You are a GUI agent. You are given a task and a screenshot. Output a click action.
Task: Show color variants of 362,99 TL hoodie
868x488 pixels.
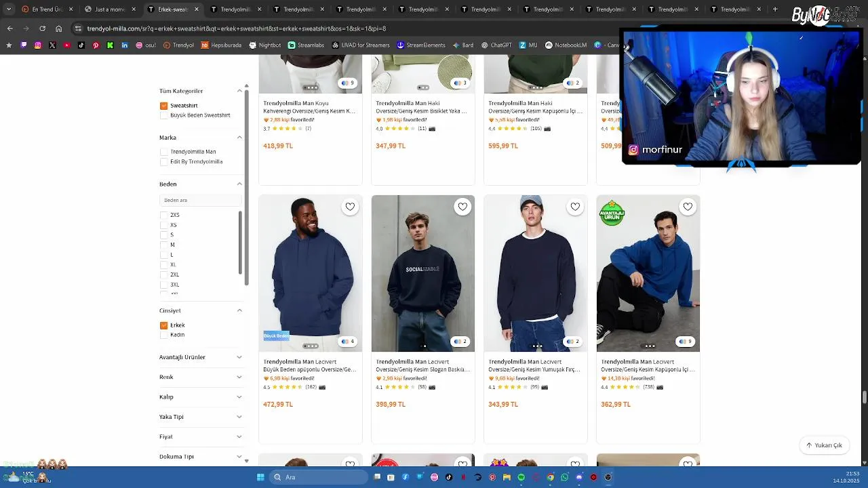tap(685, 342)
